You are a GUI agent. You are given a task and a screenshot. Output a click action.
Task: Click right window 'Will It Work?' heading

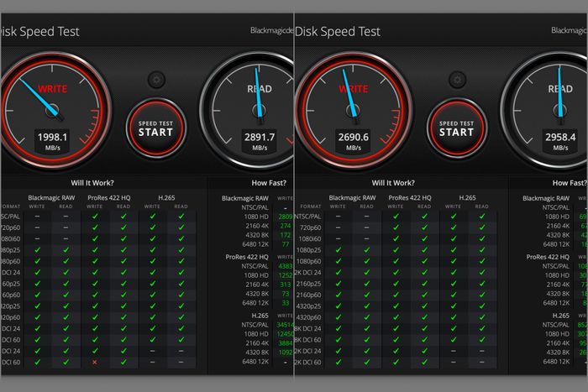393,183
